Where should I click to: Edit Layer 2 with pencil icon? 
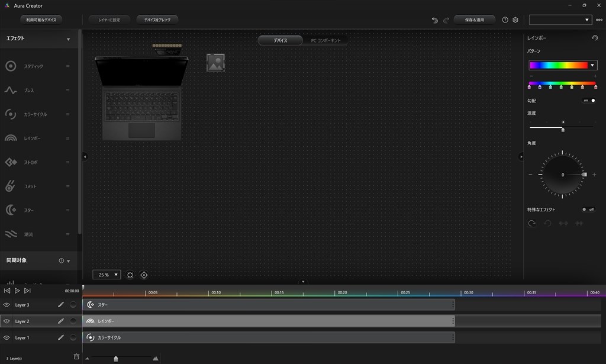tap(61, 321)
